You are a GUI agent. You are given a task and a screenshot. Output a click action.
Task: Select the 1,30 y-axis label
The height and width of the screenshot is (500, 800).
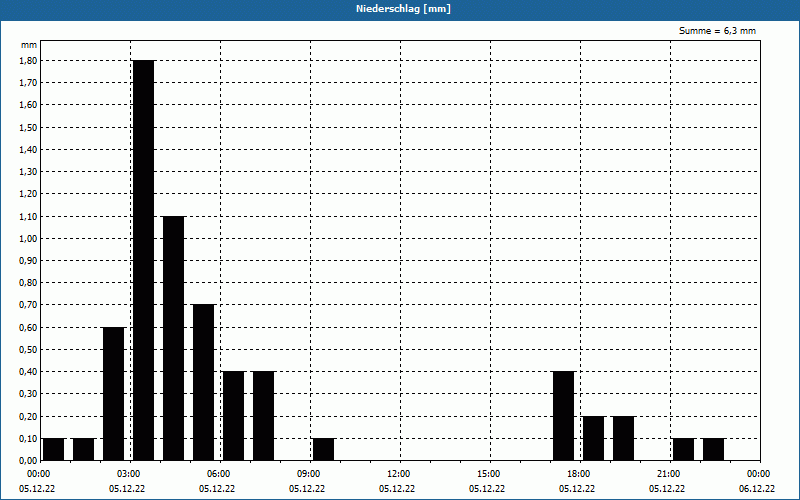pos(28,171)
